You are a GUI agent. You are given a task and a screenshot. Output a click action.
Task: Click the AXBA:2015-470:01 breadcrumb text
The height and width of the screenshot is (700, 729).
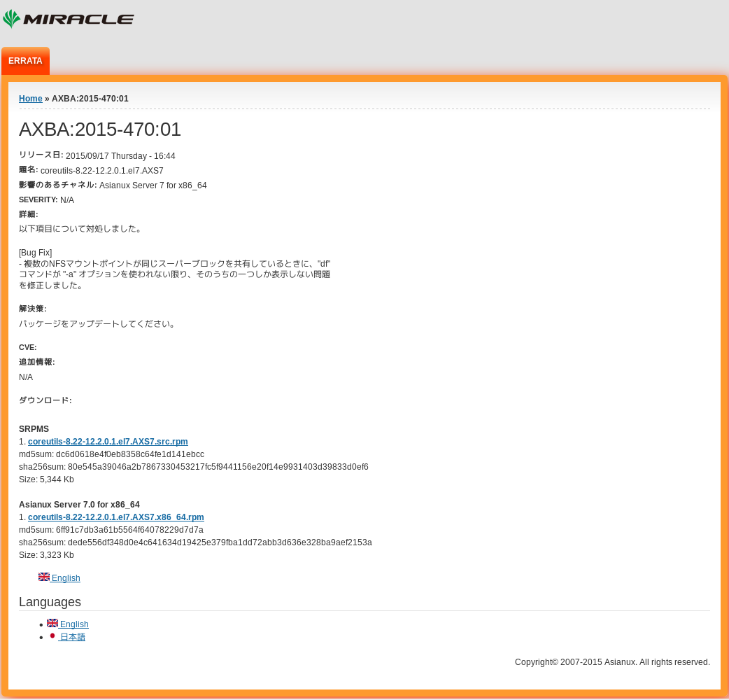90,99
